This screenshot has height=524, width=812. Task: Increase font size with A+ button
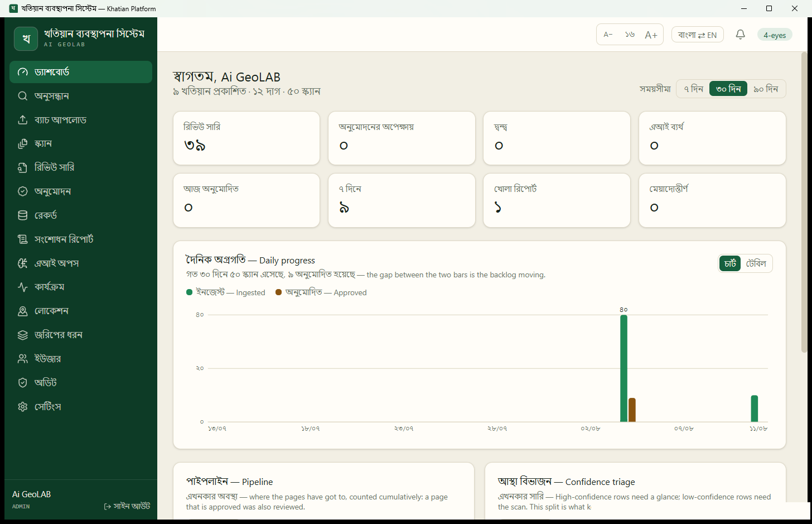coord(651,35)
